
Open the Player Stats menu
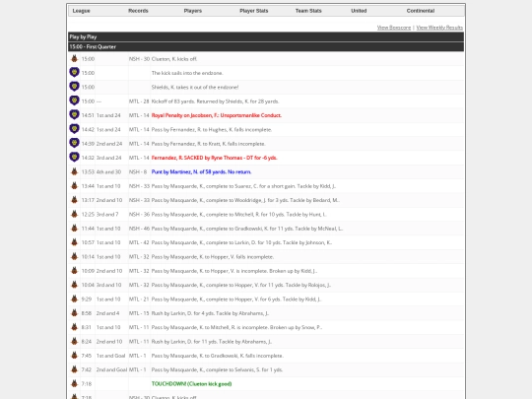(254, 11)
